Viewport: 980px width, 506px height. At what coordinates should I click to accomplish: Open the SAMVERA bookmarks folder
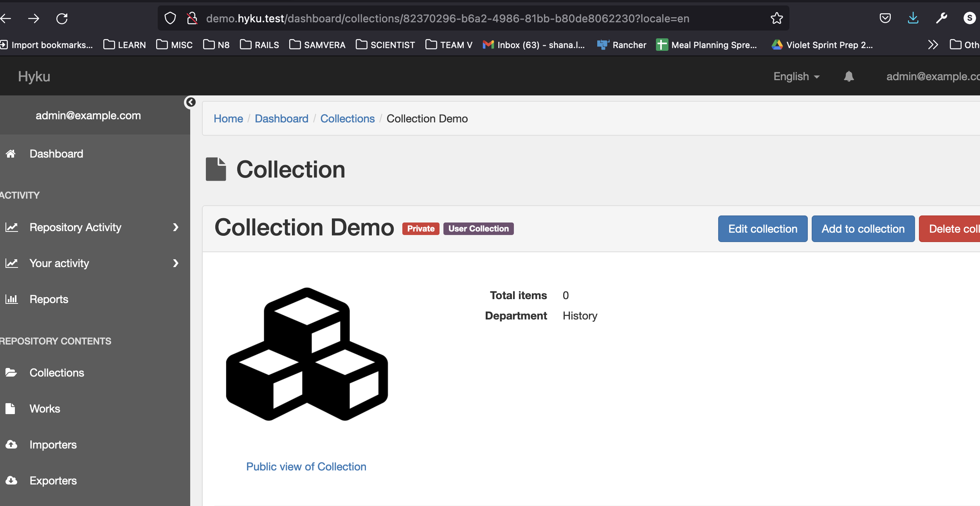coord(317,45)
